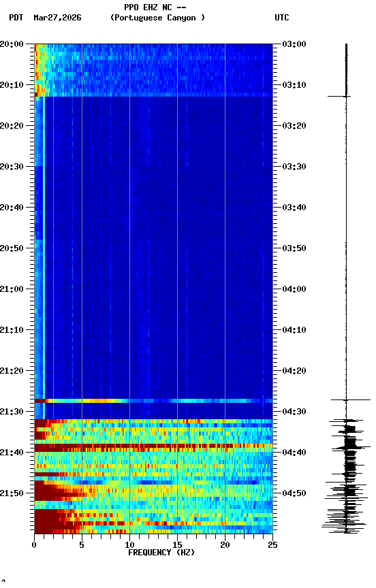Click the 03:30 UTC time label
The width and height of the screenshot is (376, 588).
pyautogui.click(x=294, y=167)
